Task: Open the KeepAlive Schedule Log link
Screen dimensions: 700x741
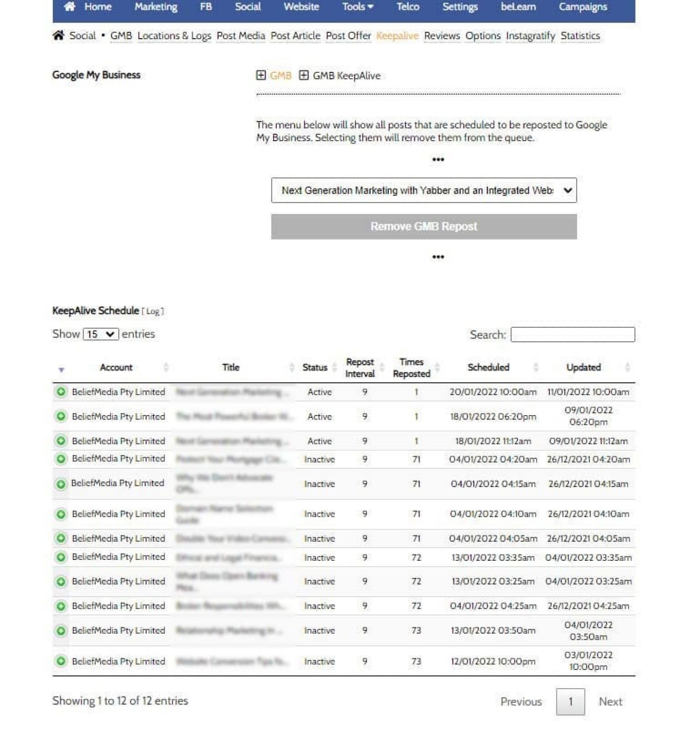Action: tap(153, 311)
